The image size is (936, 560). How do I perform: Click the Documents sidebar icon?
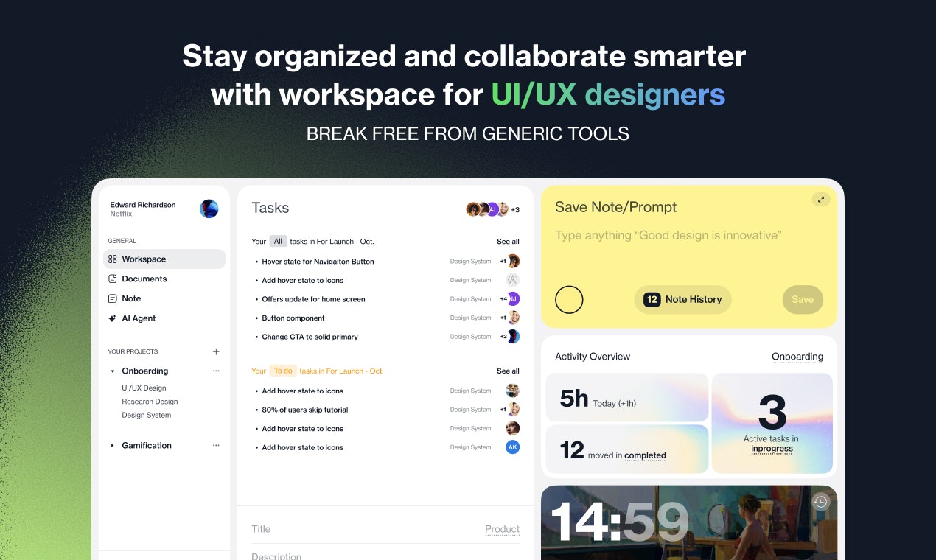(x=112, y=279)
